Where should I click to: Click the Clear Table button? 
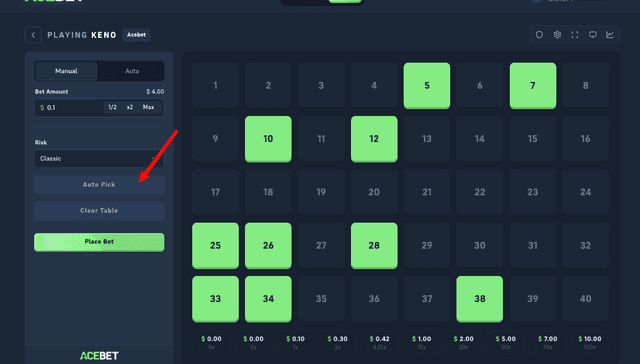[99, 211]
